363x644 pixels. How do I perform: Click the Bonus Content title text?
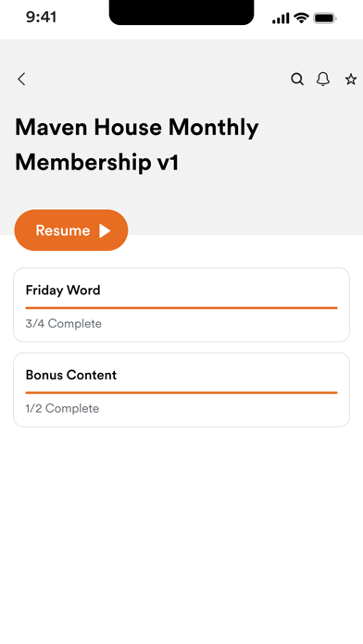(71, 375)
